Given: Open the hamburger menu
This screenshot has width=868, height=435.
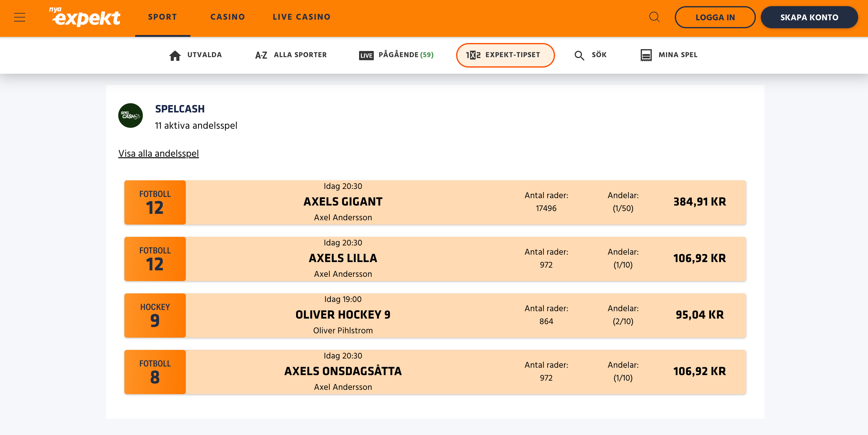Looking at the screenshot, I should [x=19, y=17].
